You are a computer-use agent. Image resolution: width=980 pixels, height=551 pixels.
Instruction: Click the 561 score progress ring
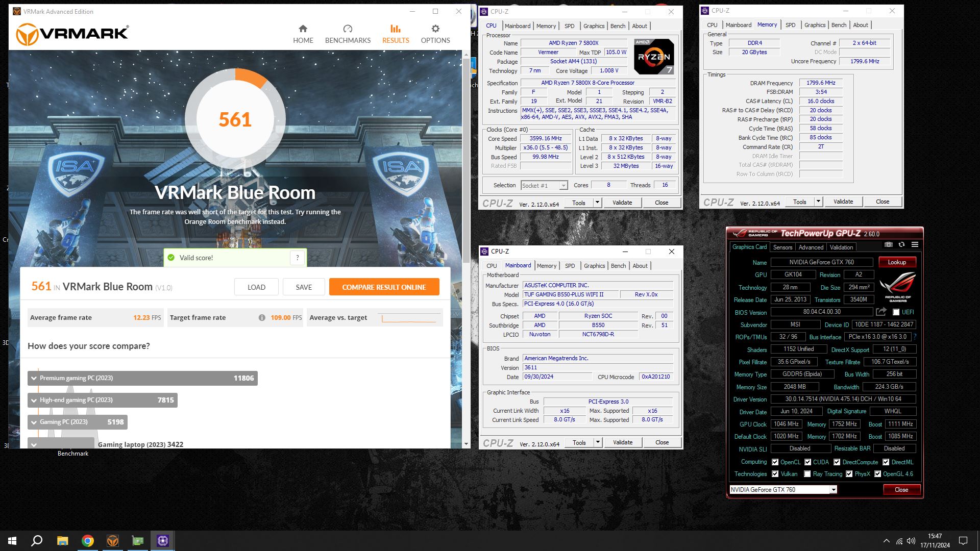pos(235,119)
